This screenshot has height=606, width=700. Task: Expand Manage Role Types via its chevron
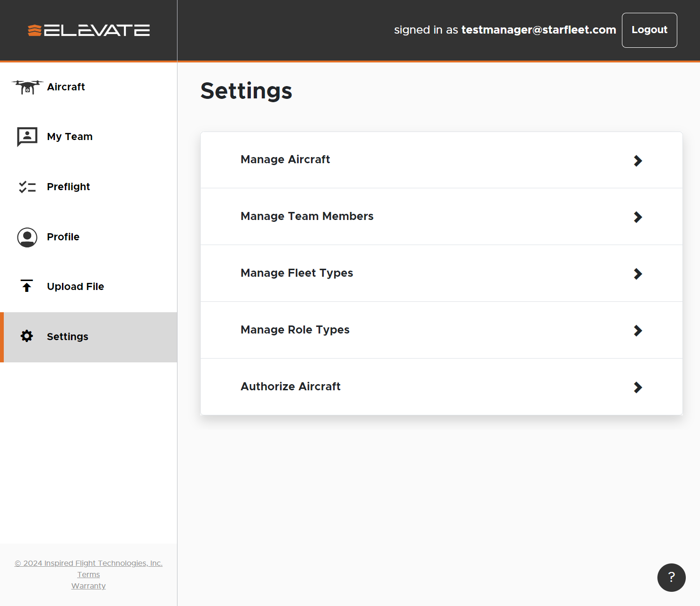638,331
